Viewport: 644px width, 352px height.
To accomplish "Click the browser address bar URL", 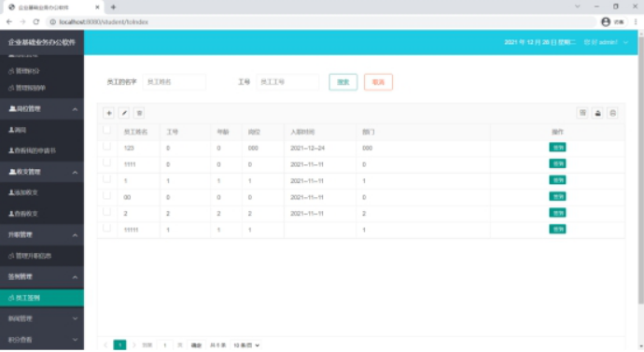I will (x=104, y=21).
